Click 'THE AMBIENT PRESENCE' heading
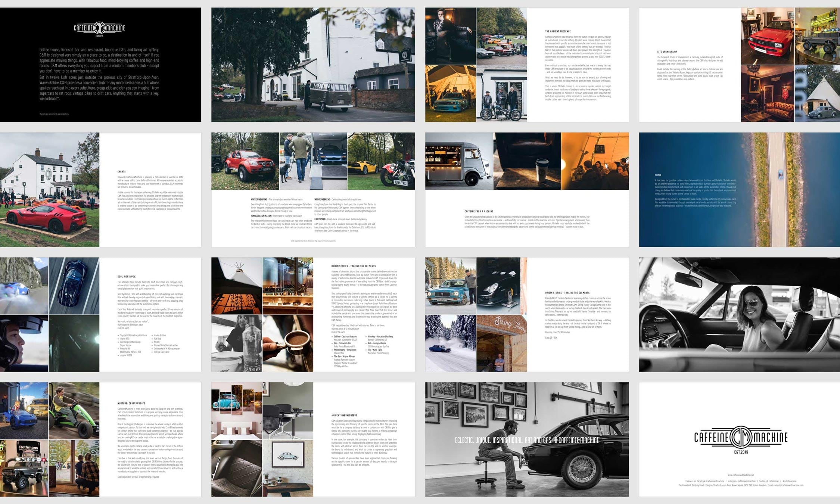The height and width of the screenshot is (504, 840). 558,31
